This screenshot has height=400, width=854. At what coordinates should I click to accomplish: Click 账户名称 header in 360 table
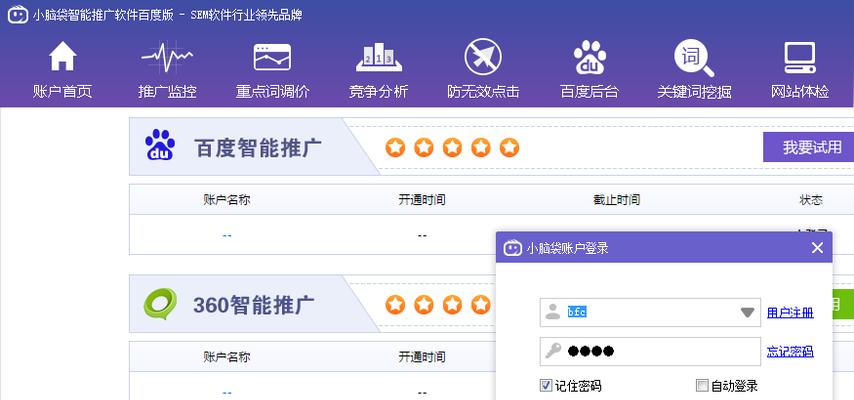coord(227,357)
